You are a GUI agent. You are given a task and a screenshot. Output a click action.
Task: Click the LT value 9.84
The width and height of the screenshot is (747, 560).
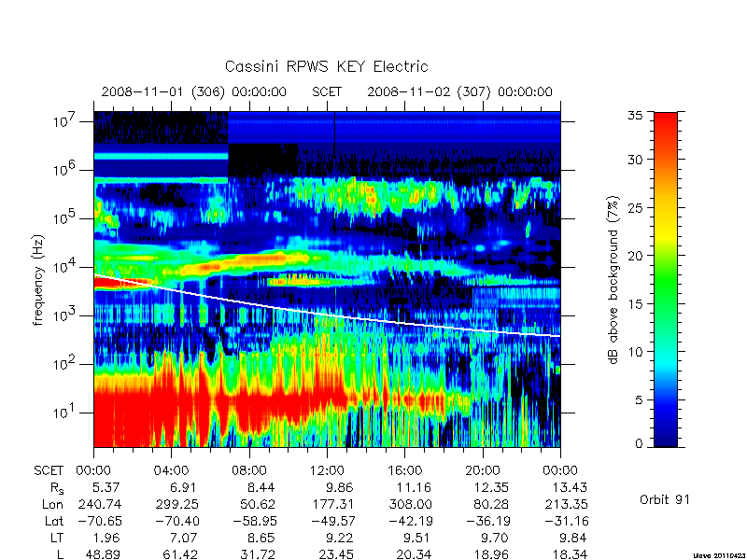tap(572, 538)
